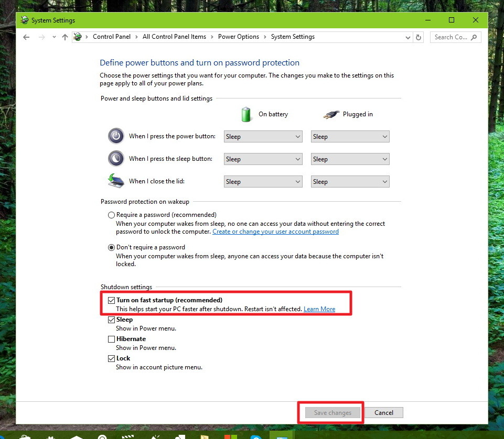Open close the lid Plugged in dropdown
Image resolution: width=504 pixels, height=439 pixels.
click(x=350, y=181)
